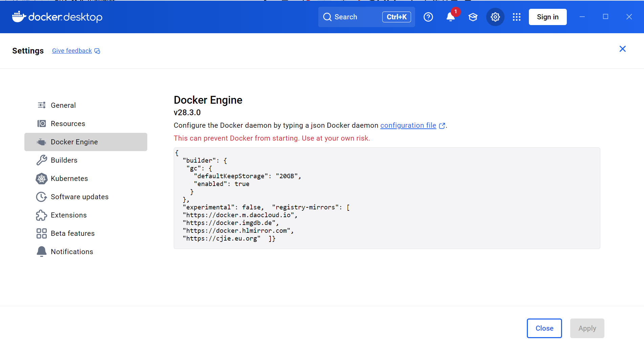
Task: Click the Builders wrench icon
Action: [42, 160]
